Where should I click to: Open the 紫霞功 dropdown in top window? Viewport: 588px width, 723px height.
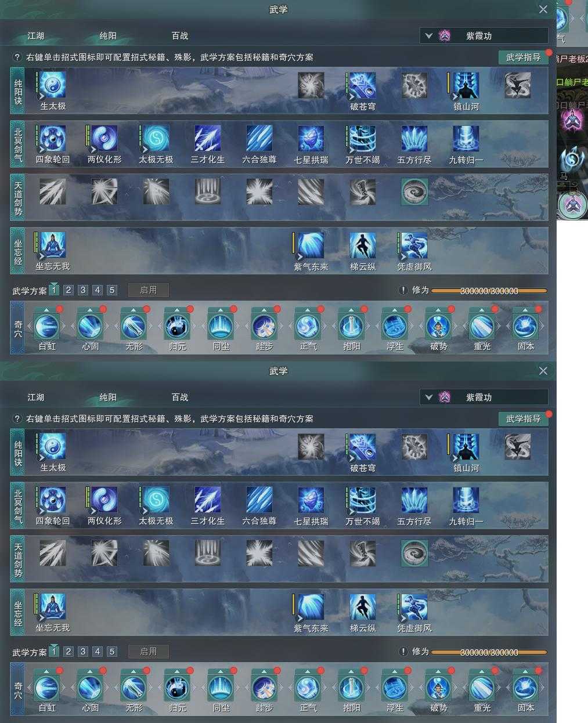(x=484, y=35)
